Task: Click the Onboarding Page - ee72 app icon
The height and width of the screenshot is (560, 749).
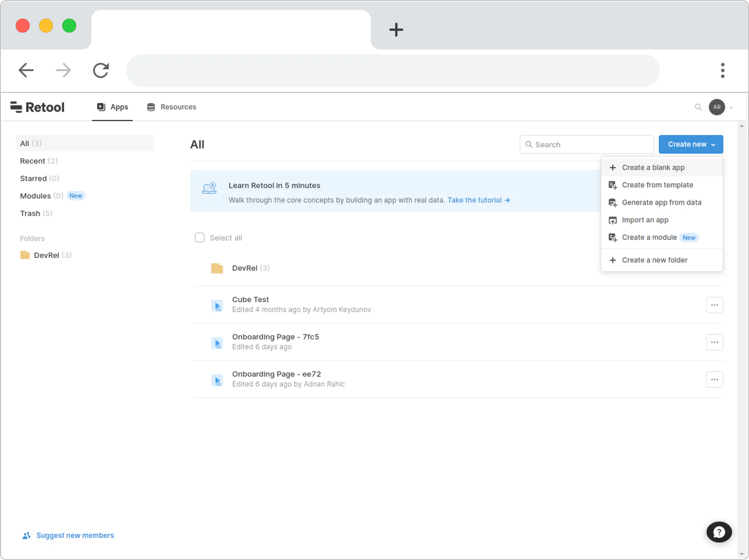Action: [217, 380]
